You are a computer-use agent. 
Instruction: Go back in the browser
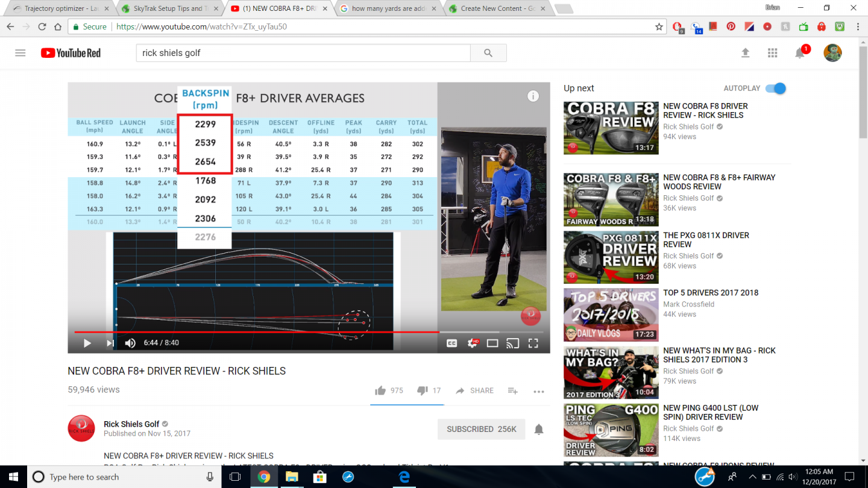(10, 27)
